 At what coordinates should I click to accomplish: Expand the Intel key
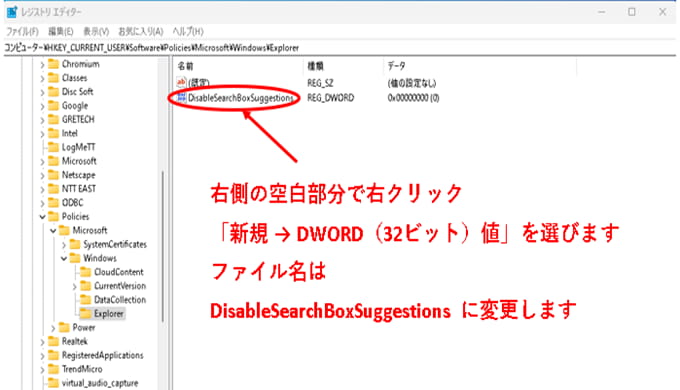[42, 134]
